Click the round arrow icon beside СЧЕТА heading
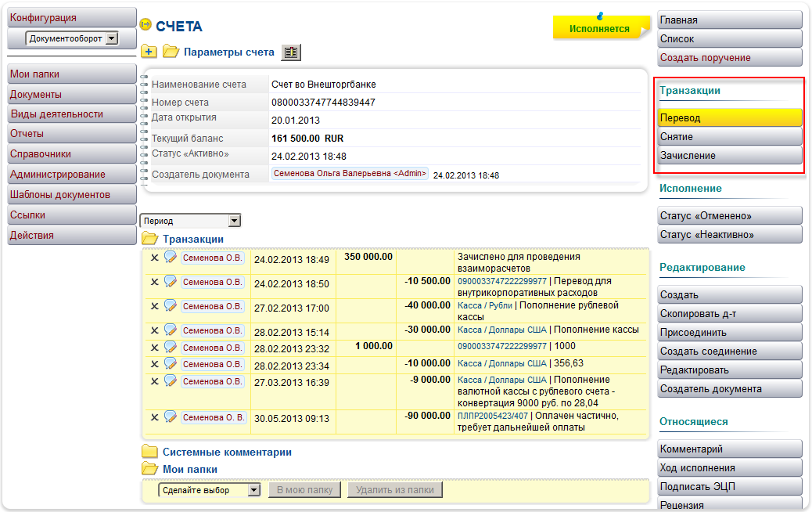The image size is (812, 512). pos(145,25)
